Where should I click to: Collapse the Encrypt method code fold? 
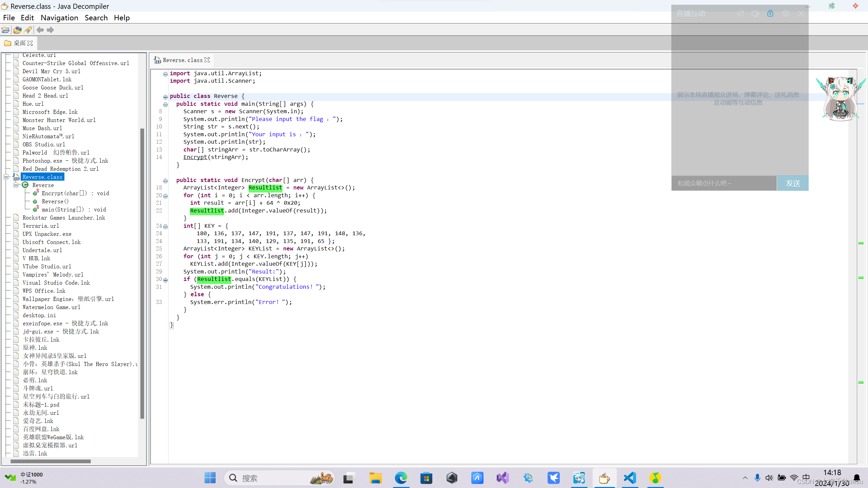tap(165, 181)
